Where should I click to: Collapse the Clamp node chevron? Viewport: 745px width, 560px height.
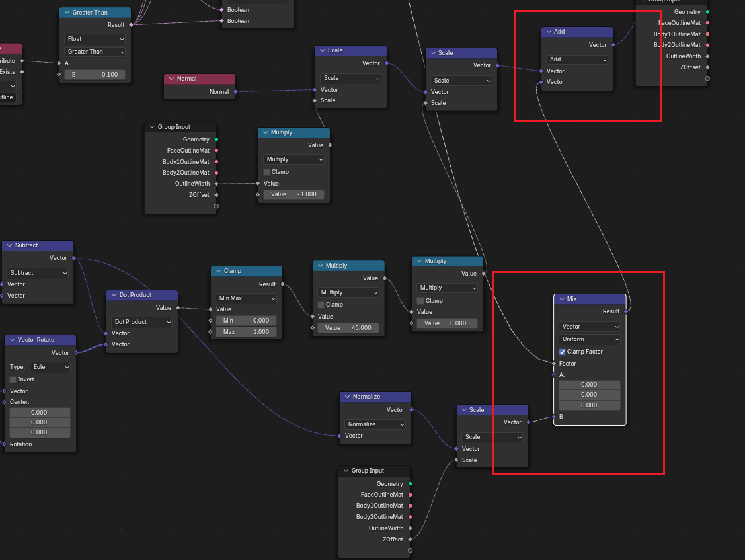217,271
